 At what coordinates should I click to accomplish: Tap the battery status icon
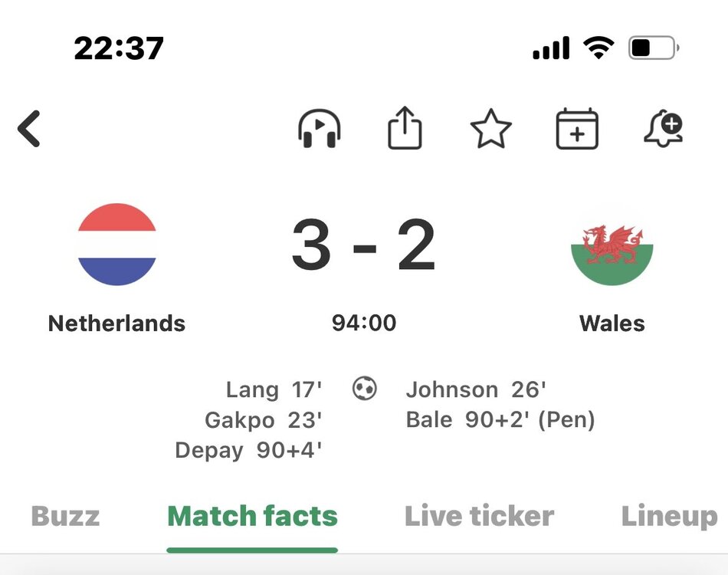(654, 48)
